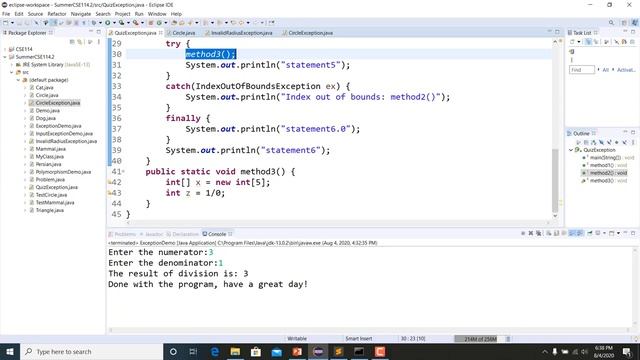The width and height of the screenshot is (640, 360).
Task: Collapse the default package node
Action: [18, 80]
